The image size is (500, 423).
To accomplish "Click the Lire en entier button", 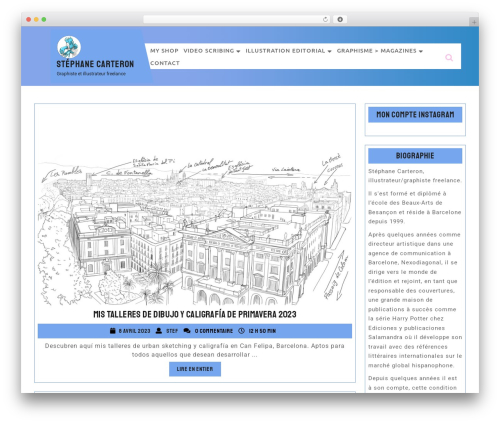I will click(195, 369).
